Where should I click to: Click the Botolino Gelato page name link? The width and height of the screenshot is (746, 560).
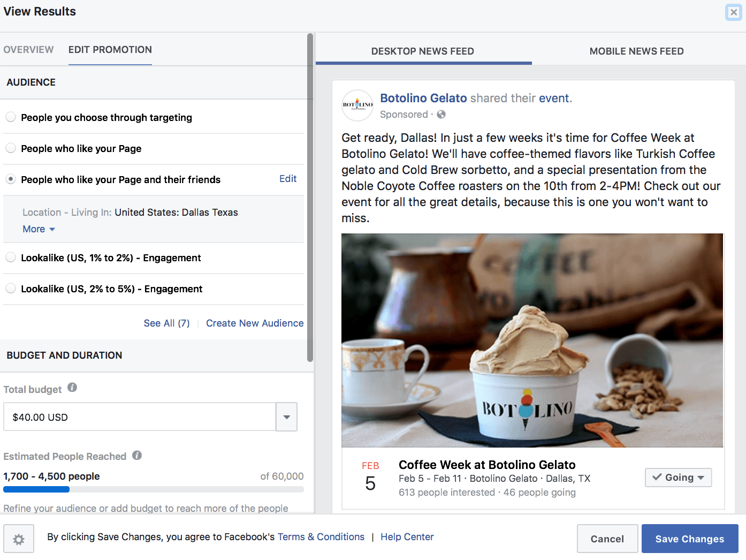423,98
